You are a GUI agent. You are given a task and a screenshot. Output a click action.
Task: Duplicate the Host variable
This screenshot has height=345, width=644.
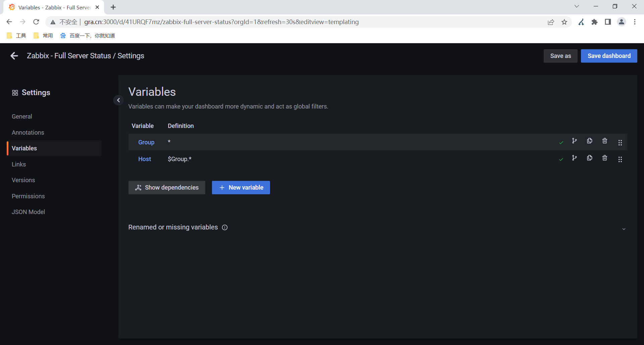coord(590,158)
